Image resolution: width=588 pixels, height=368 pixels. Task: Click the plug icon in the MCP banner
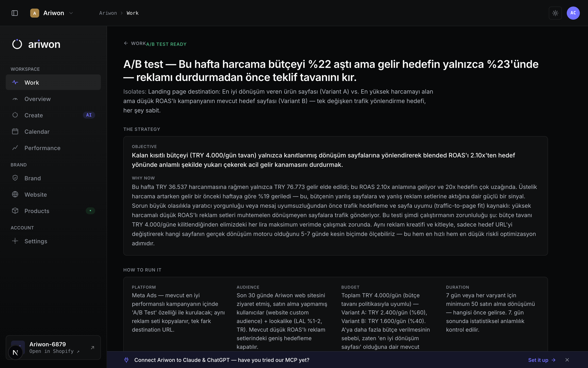pos(126,360)
